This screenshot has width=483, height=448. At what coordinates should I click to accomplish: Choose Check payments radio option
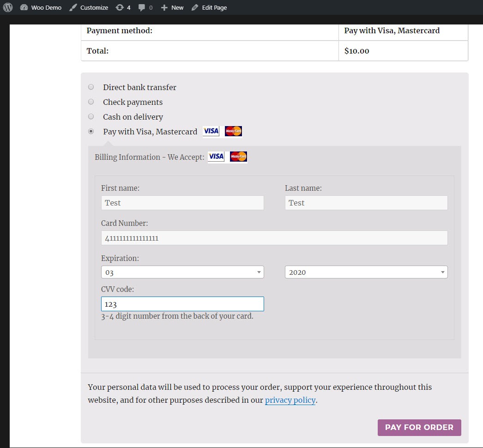(91, 102)
